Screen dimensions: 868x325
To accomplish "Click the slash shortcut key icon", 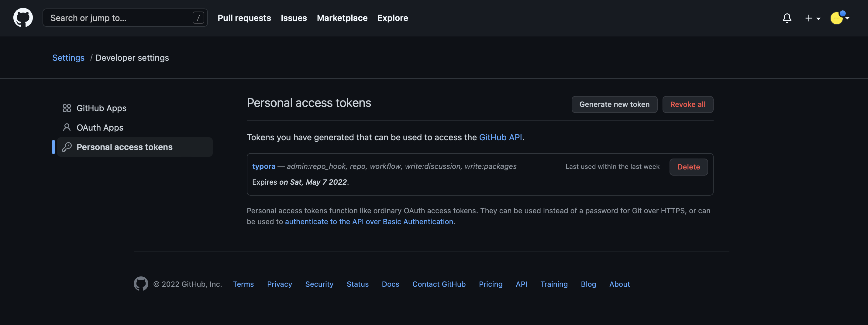I will [x=198, y=18].
